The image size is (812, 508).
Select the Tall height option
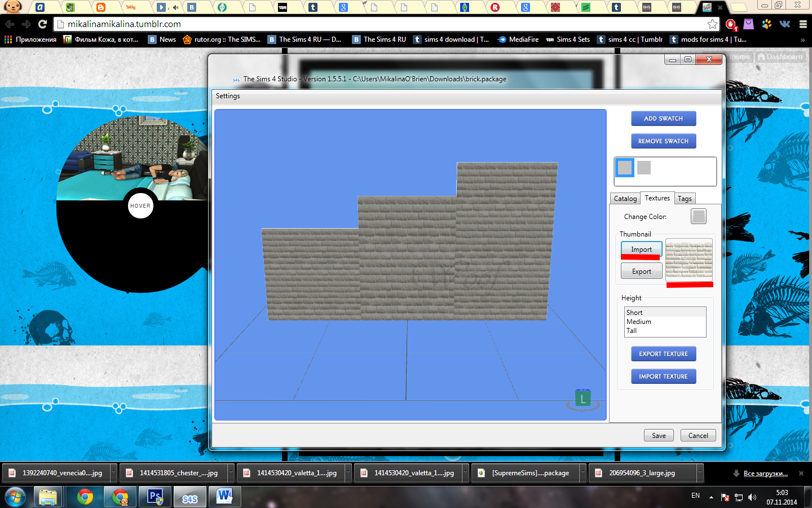coord(632,331)
